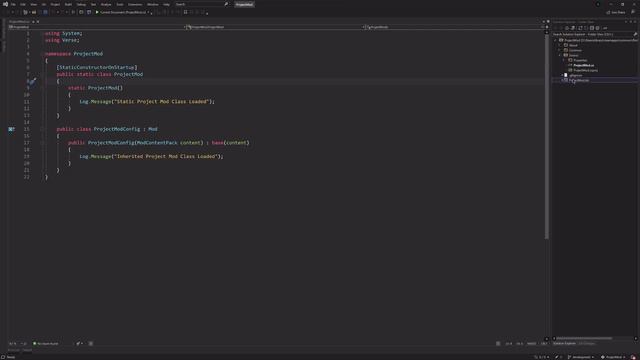
Task: Open the File menu
Action: [13, 4]
